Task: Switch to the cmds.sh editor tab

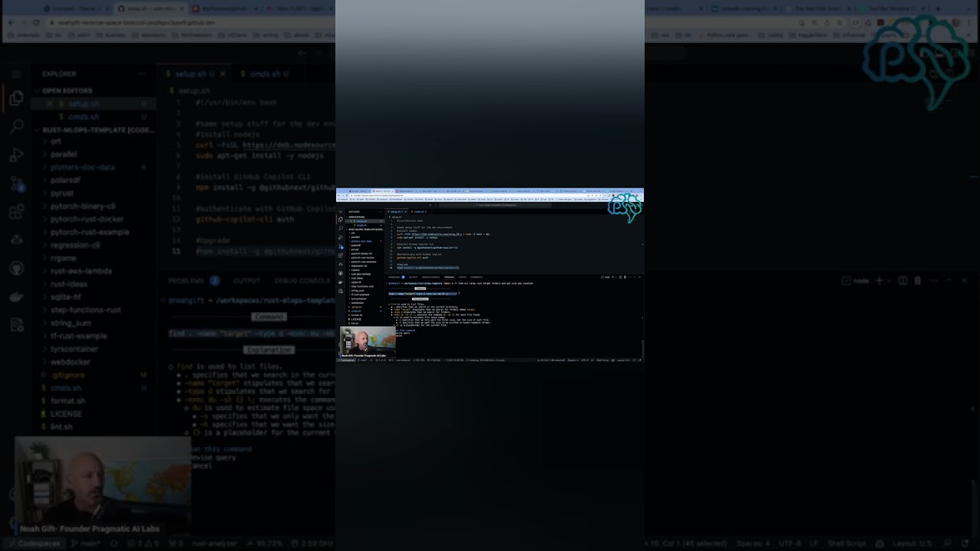Action: click(x=419, y=212)
